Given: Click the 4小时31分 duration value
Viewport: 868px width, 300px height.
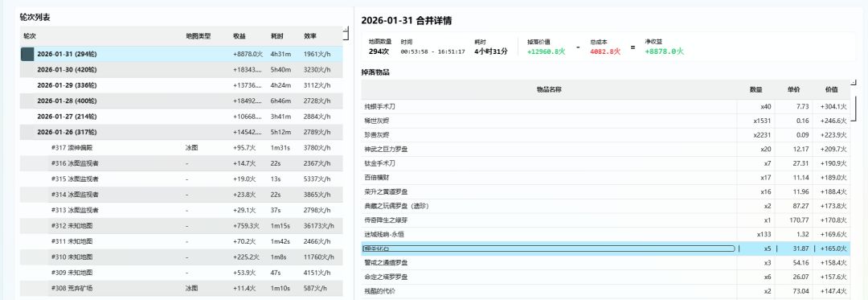Looking at the screenshot, I should pyautogui.click(x=491, y=51).
